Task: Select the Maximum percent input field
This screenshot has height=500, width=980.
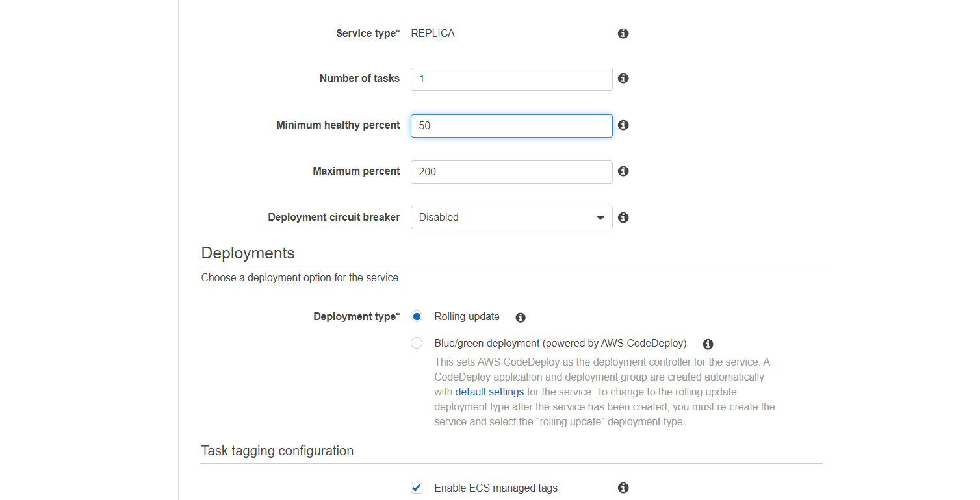Action: pyautogui.click(x=511, y=171)
